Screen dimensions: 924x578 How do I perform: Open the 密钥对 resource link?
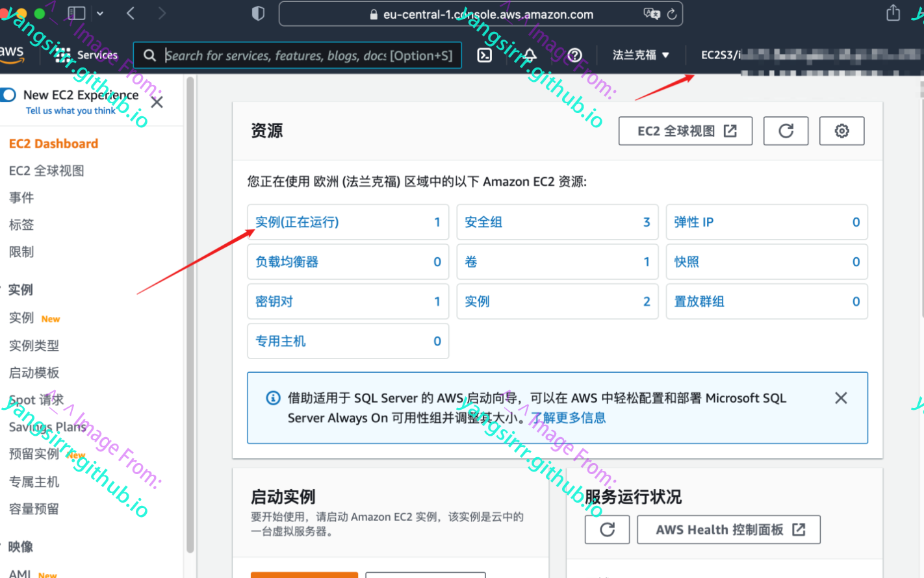pos(274,301)
